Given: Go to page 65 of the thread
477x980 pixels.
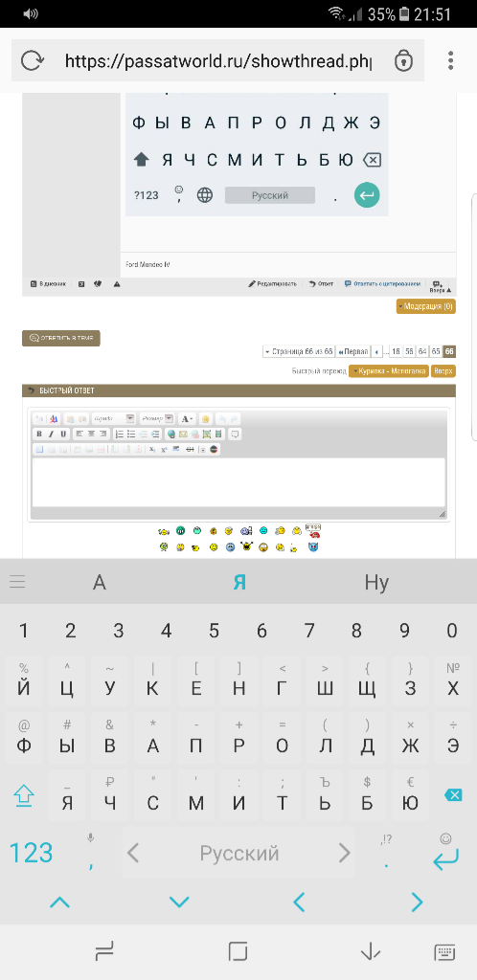Looking at the screenshot, I should [436, 351].
